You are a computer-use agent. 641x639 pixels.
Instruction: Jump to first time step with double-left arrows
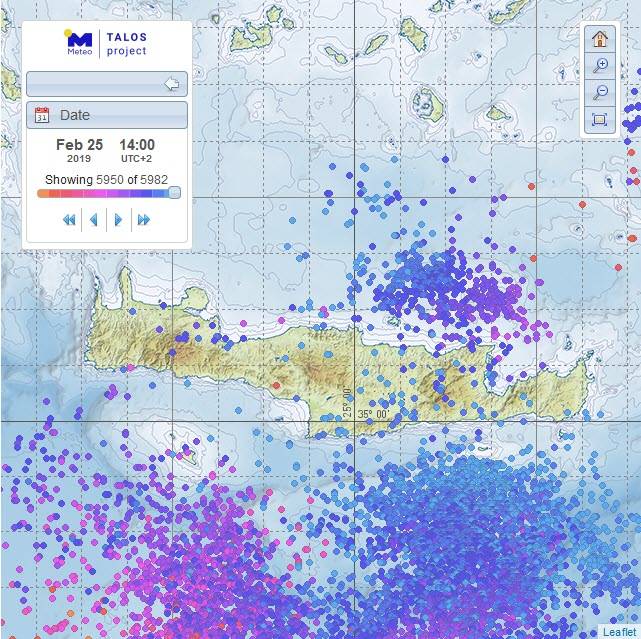(x=69, y=219)
